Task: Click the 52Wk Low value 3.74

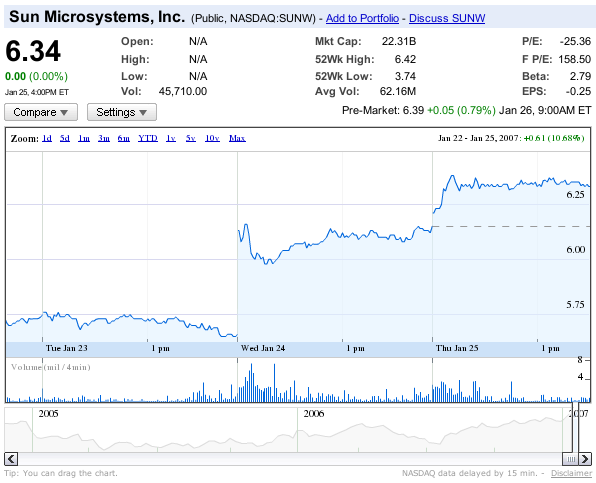Action: point(405,76)
